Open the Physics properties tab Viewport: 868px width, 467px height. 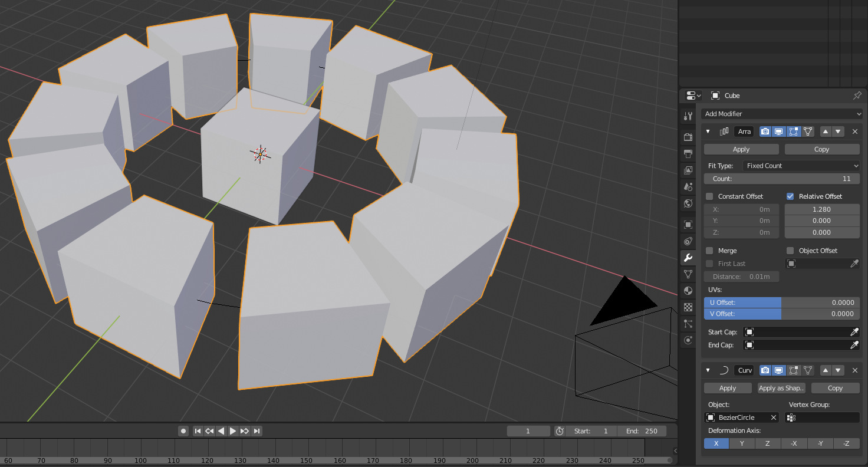pos(688,340)
